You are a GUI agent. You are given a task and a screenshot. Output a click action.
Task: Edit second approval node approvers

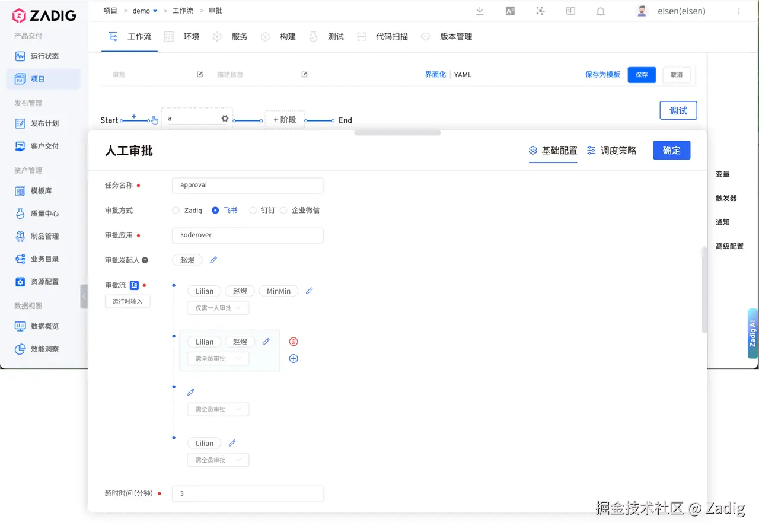[x=266, y=342]
